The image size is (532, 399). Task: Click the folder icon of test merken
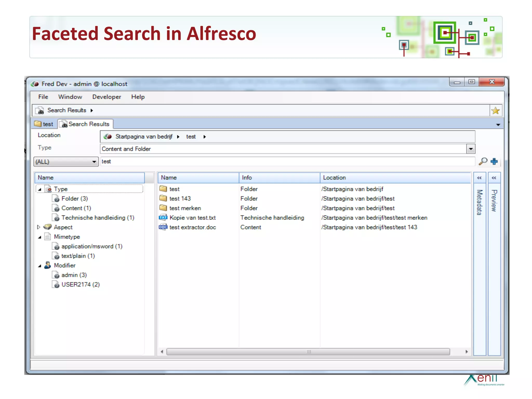[x=163, y=208]
